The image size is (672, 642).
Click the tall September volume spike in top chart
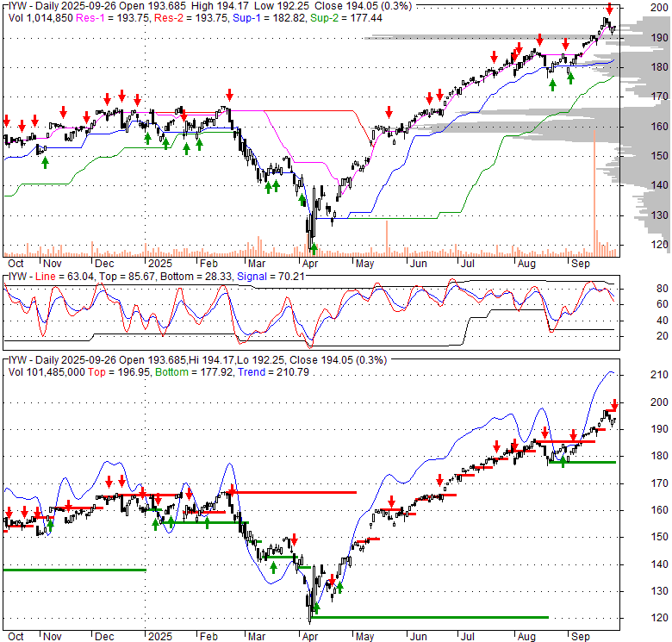(594, 193)
